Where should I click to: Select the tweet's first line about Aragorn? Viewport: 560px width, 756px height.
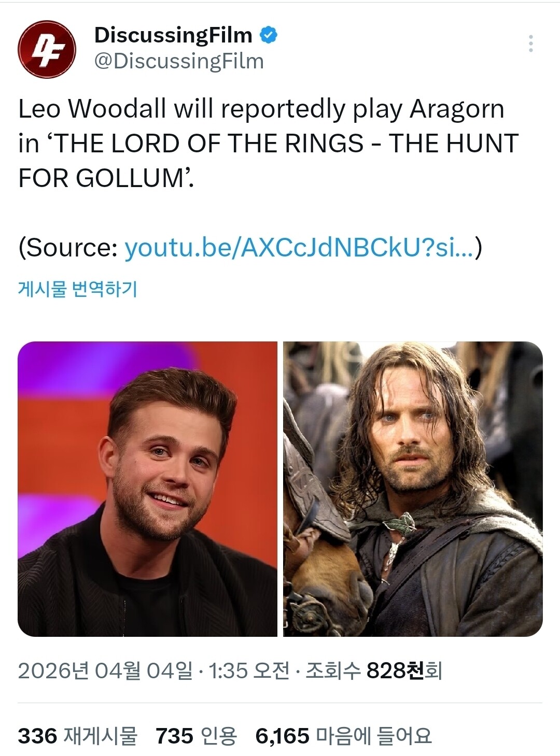point(261,109)
